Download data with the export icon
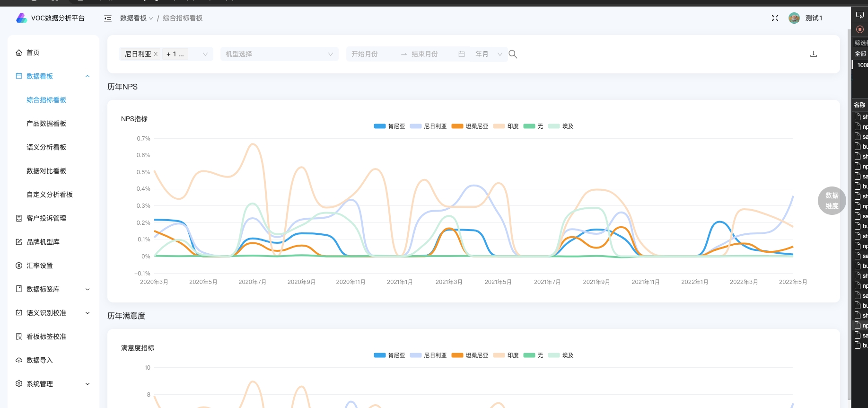 814,54
